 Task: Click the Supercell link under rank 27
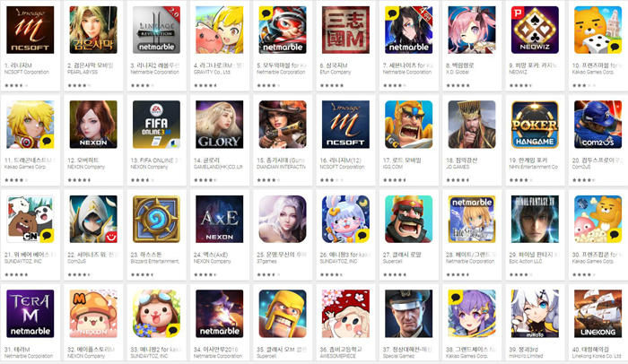[392, 262]
